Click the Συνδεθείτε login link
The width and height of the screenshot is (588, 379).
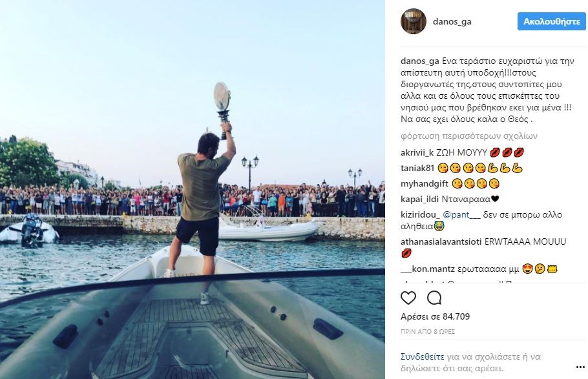[422, 356]
